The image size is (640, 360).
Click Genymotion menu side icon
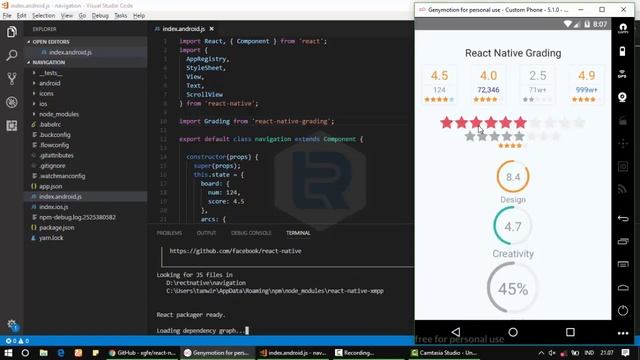click(x=623, y=264)
